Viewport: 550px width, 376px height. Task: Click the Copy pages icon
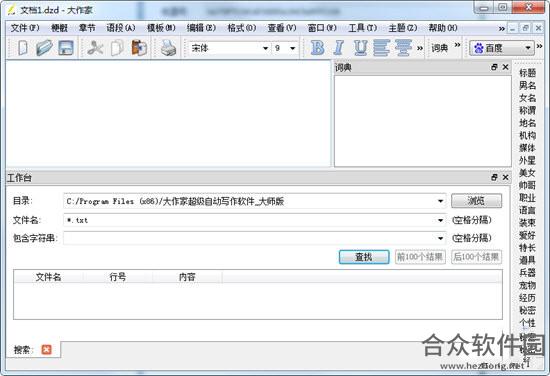(117, 48)
